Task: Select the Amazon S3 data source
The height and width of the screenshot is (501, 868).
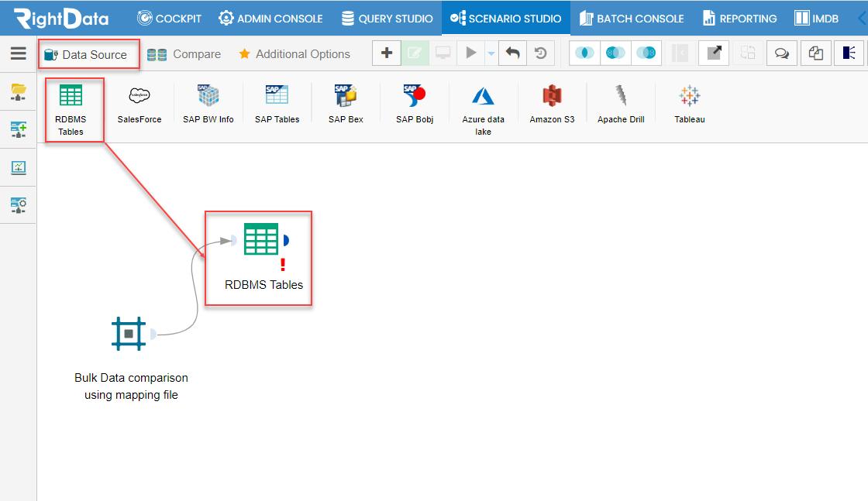Action: 551,101
